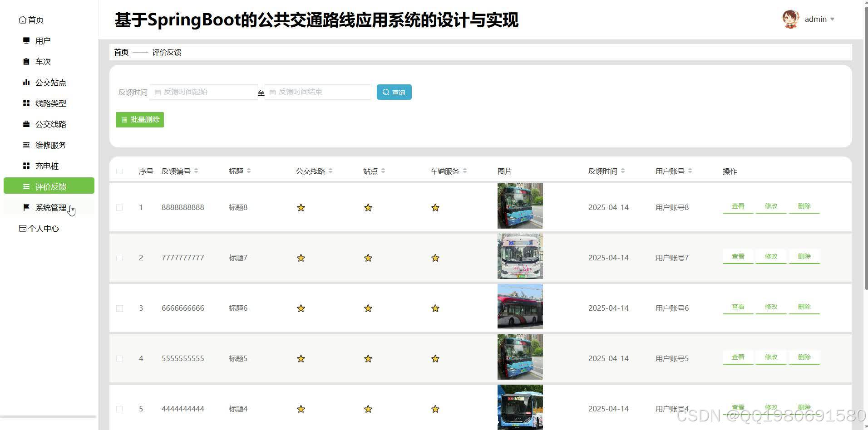Open the 公交站点 section via its chart icon

click(26, 82)
